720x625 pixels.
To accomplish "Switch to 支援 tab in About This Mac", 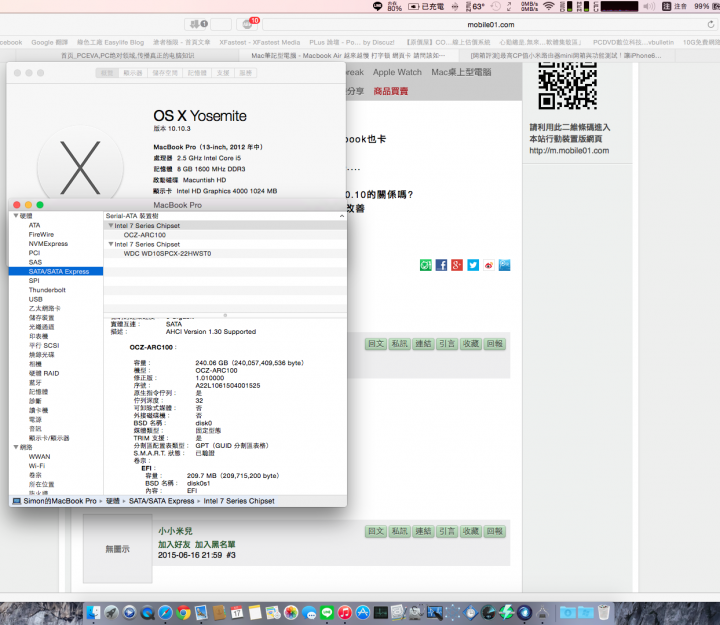I will (223, 73).
